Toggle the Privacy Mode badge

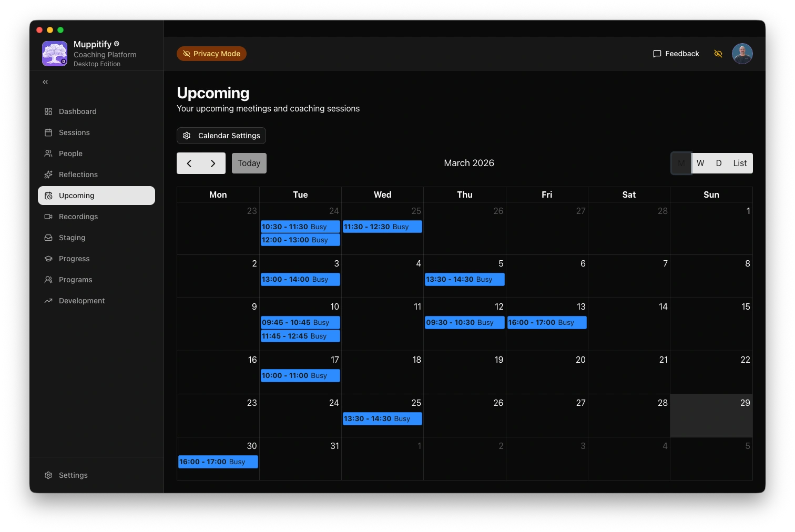[211, 54]
